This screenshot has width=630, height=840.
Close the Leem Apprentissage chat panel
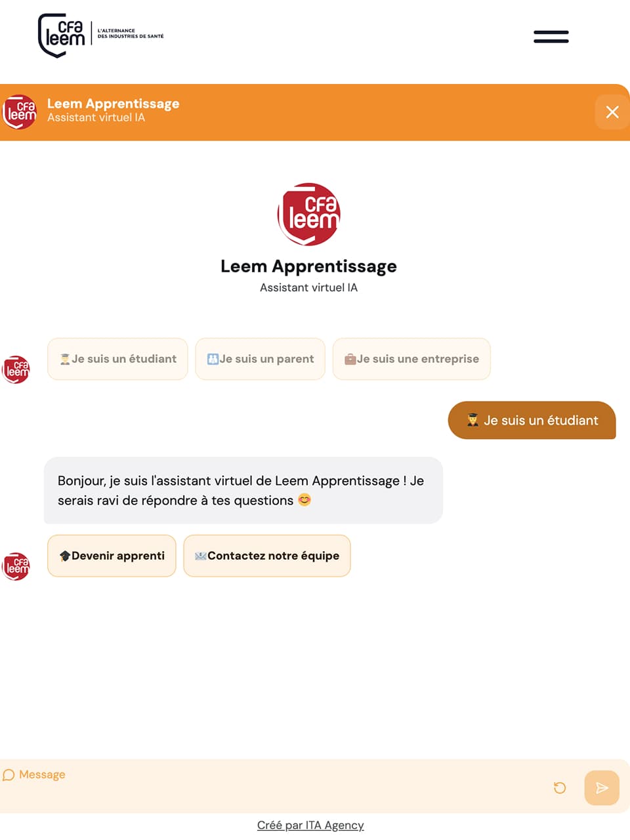(612, 112)
